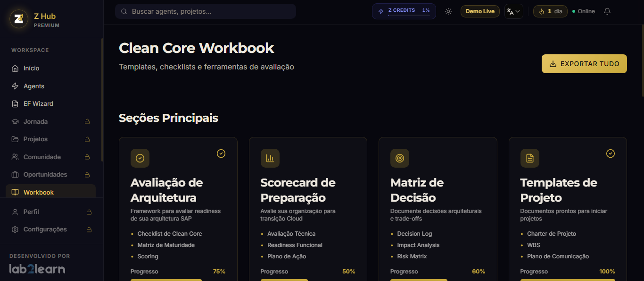Open the Scorecard de Preparação card title

pyautogui.click(x=298, y=190)
